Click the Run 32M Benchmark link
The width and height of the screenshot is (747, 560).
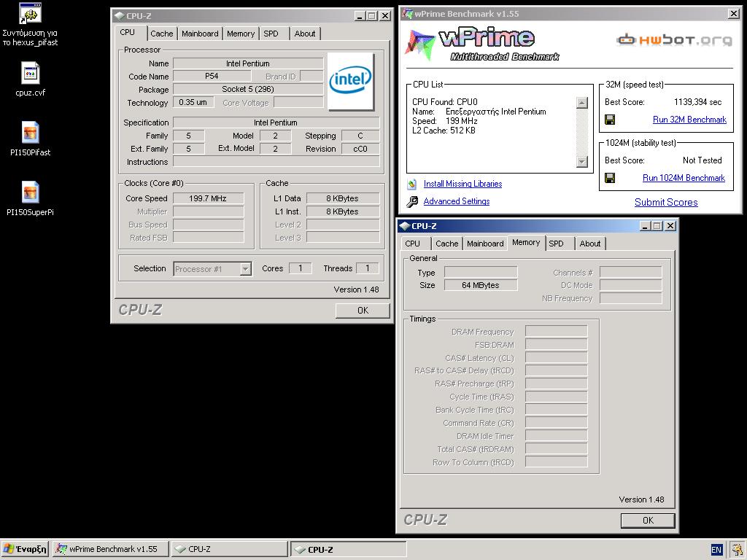pyautogui.click(x=689, y=120)
